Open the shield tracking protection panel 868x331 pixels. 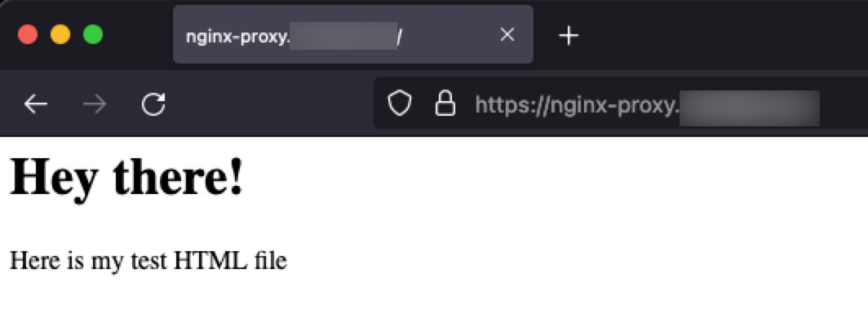click(399, 104)
